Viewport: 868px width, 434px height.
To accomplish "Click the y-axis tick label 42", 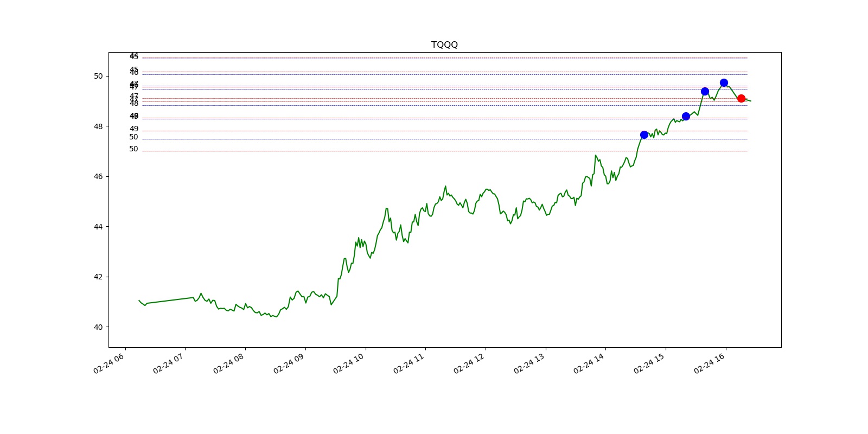I will tap(98, 277).
